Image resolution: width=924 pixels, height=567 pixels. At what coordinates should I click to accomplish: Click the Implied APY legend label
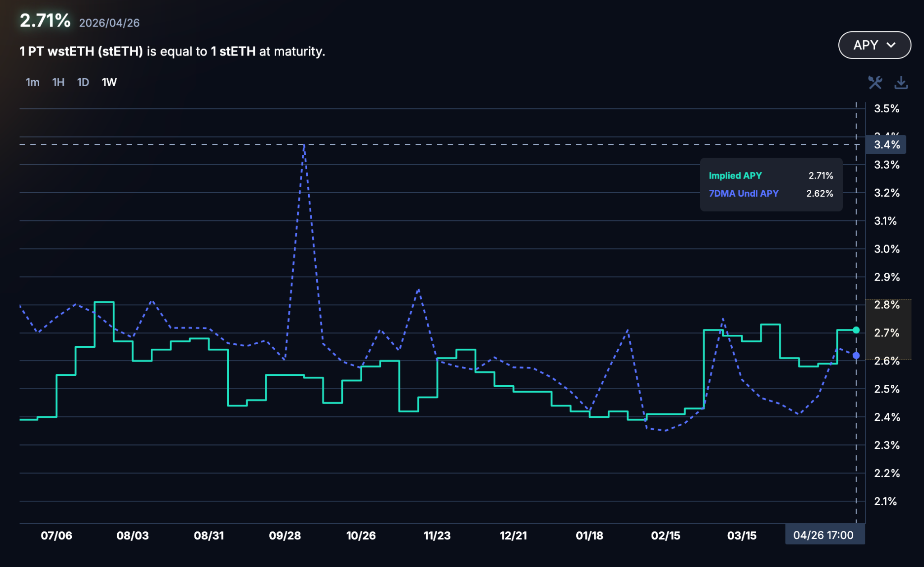(735, 175)
